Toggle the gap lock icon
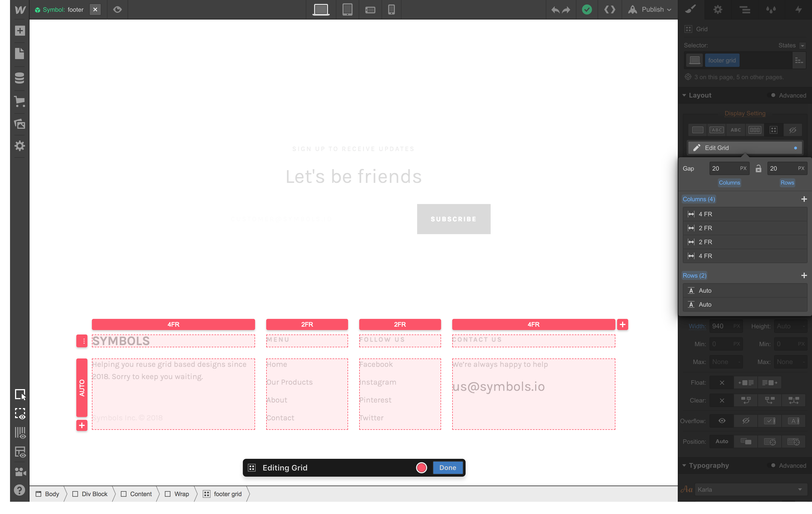Viewport: 812px width, 514px height. (x=758, y=168)
